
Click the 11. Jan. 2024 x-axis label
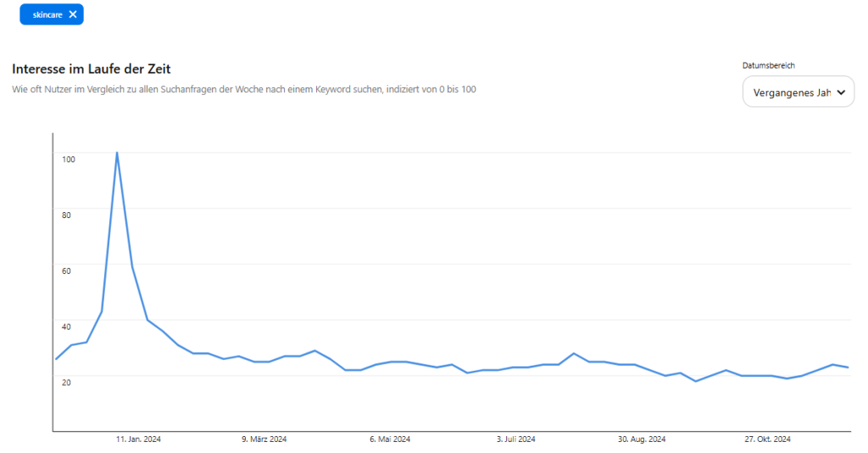138,439
